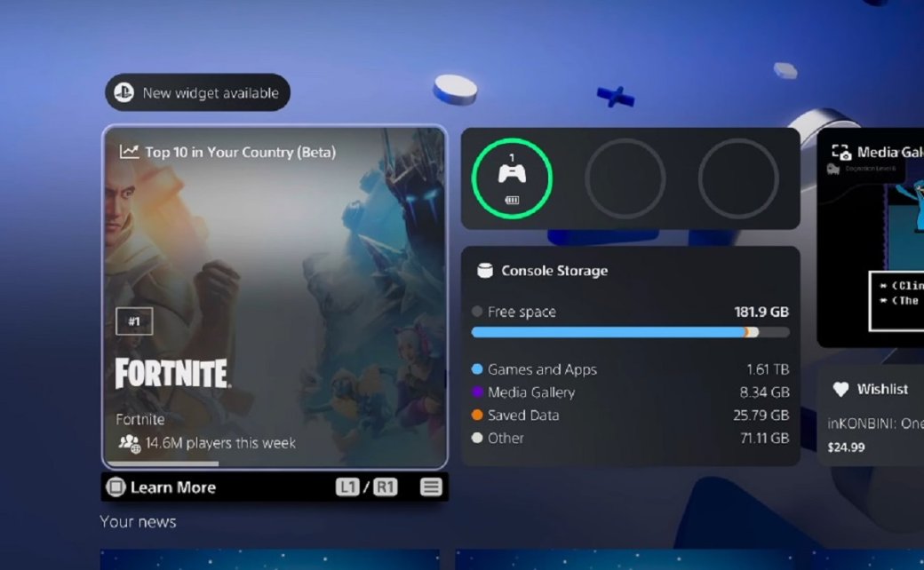Open the Fortnite logo in the Top 10 card
Viewport: 924px width, 570px height.
point(172,373)
